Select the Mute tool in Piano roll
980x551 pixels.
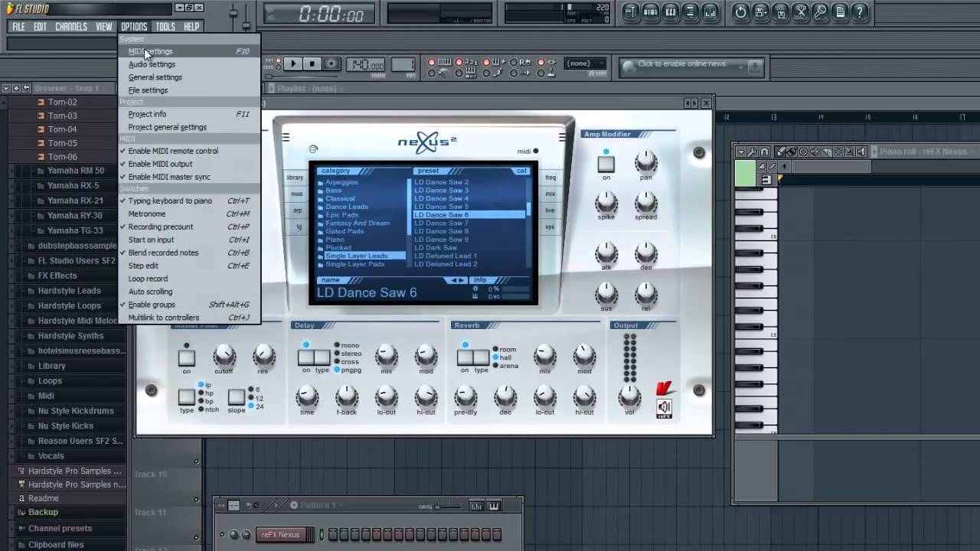click(x=815, y=152)
